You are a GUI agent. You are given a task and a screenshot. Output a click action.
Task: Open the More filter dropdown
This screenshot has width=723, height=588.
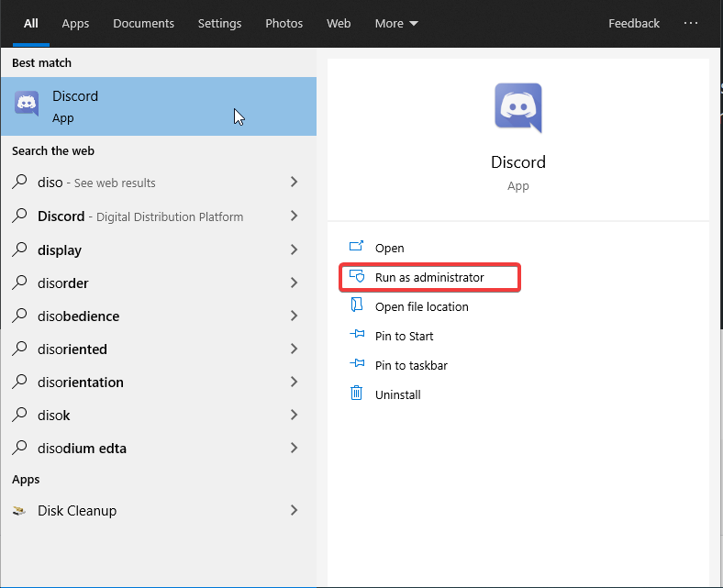coord(396,24)
